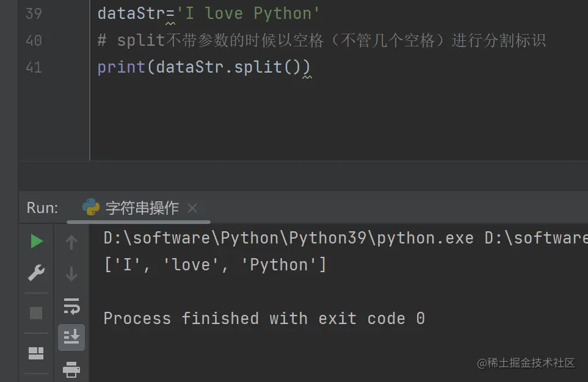Click the gray Stop process icon
588x382 pixels.
37,313
